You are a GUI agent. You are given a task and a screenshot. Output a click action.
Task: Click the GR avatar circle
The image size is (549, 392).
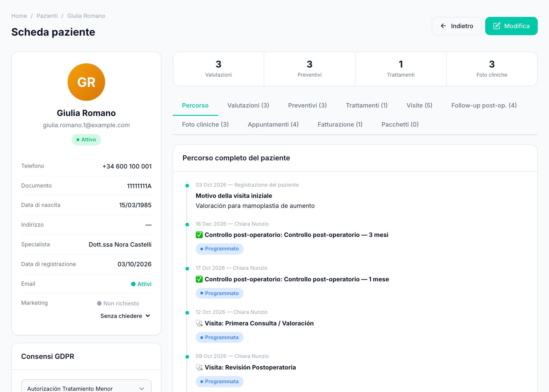coord(86,82)
